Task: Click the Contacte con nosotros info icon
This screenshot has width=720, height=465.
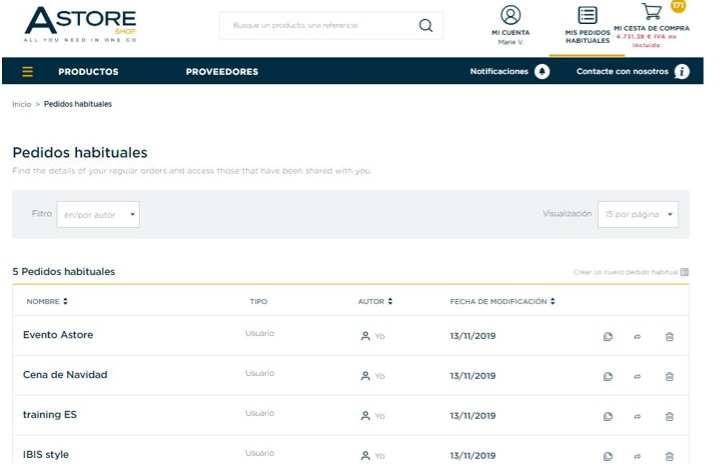Action: (682, 72)
